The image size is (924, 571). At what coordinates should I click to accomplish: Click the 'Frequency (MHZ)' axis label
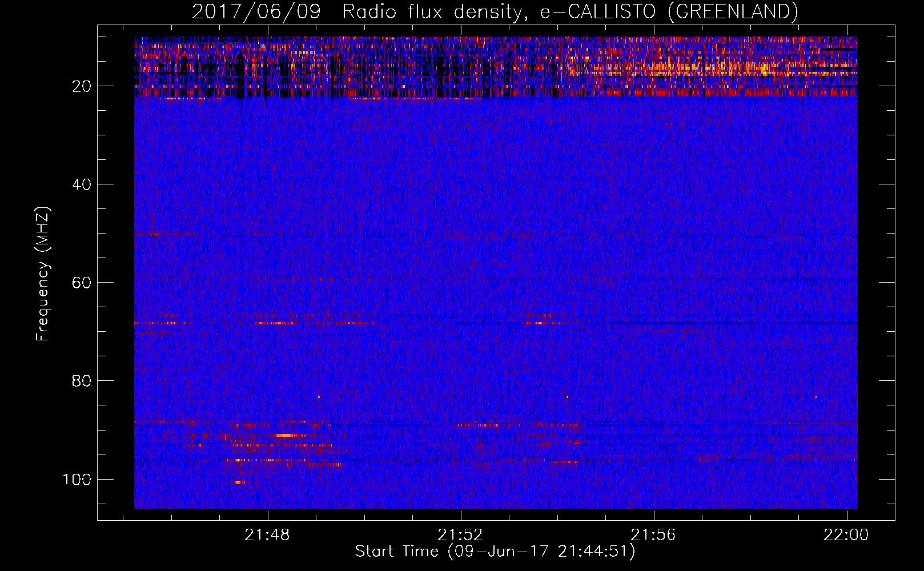click(43, 274)
